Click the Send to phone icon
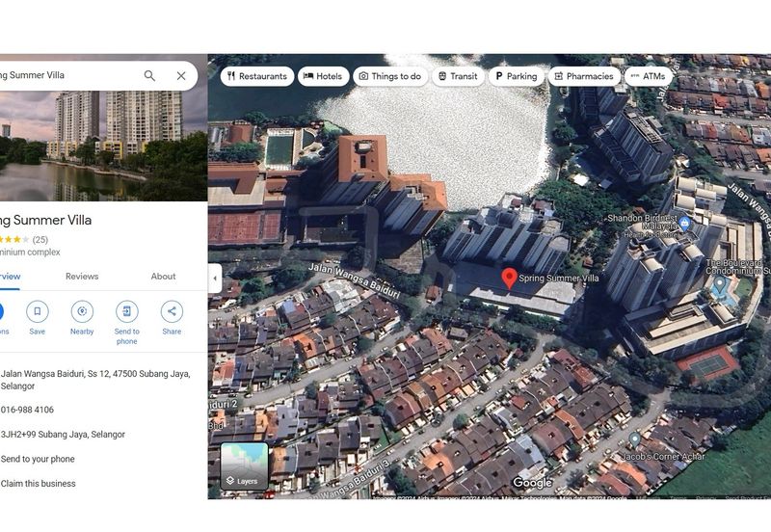The height and width of the screenshot is (532, 771). [127, 311]
